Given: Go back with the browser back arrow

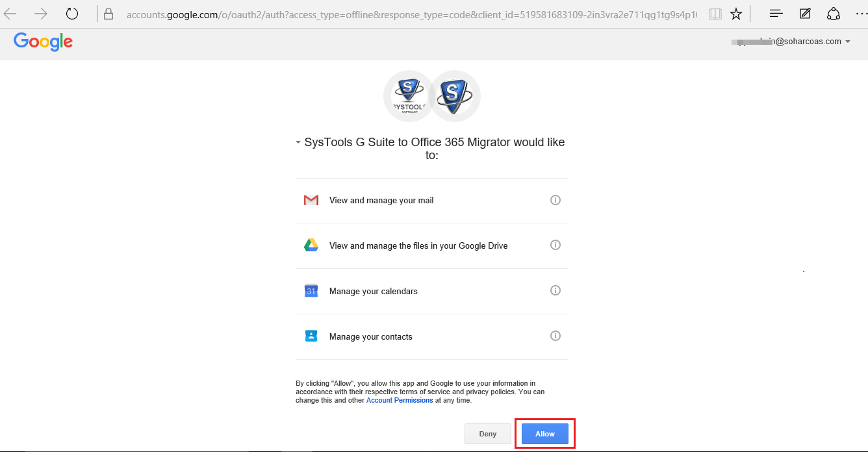Looking at the screenshot, I should click(10, 14).
